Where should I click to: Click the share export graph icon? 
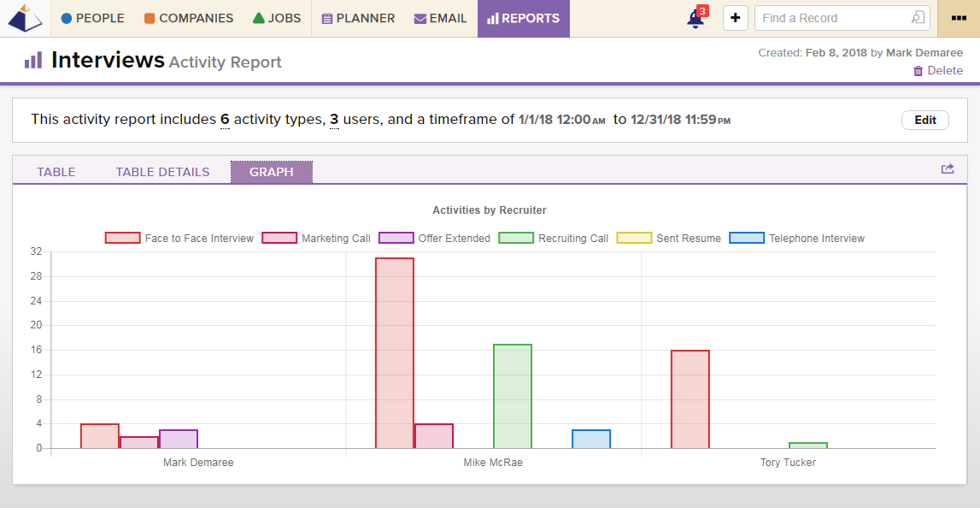point(948,169)
